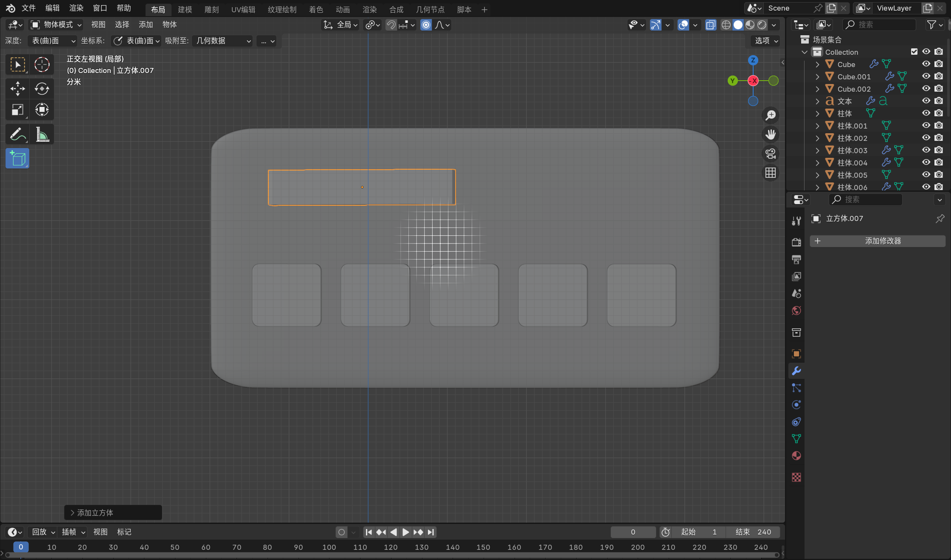Click the 3D cursor tool
The height and width of the screenshot is (560, 951).
pyautogui.click(x=42, y=64)
